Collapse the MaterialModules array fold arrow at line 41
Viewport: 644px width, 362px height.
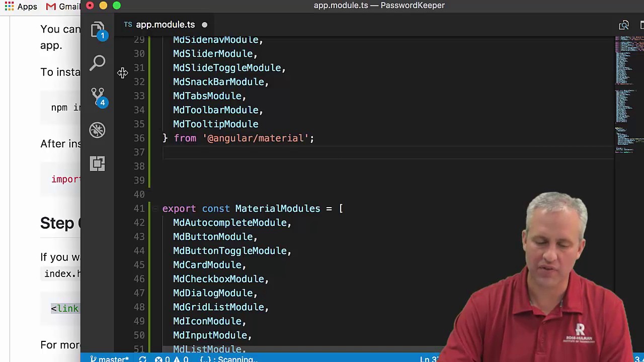(x=154, y=209)
